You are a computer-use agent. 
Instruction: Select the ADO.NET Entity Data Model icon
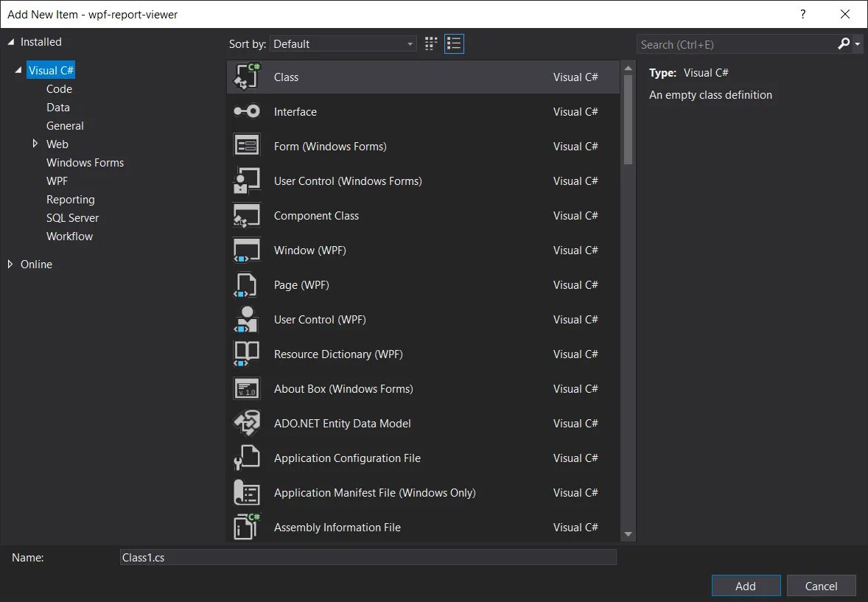247,423
